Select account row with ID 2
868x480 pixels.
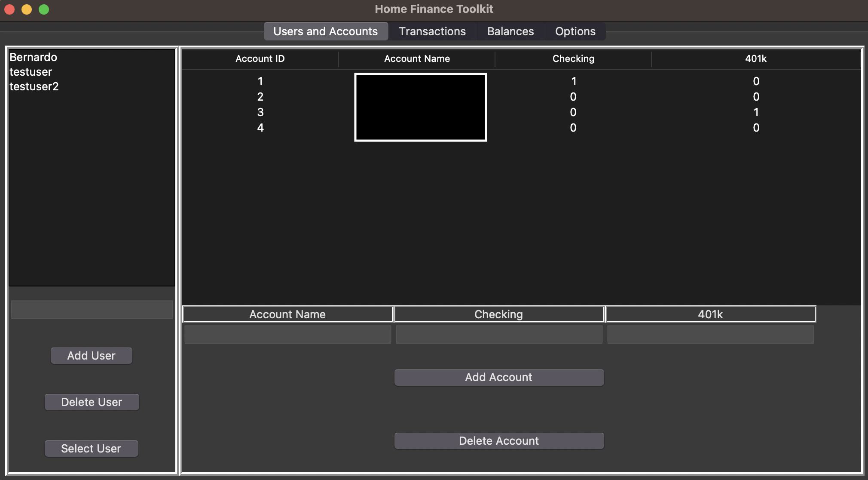click(x=521, y=97)
